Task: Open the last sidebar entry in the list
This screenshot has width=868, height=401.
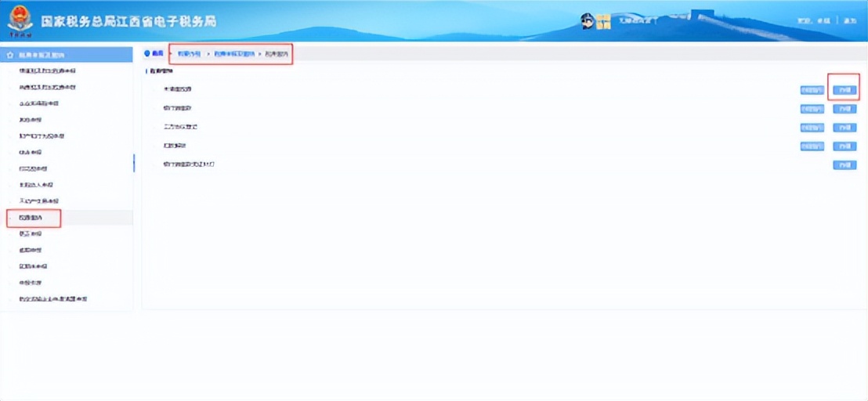Action: 53,299
